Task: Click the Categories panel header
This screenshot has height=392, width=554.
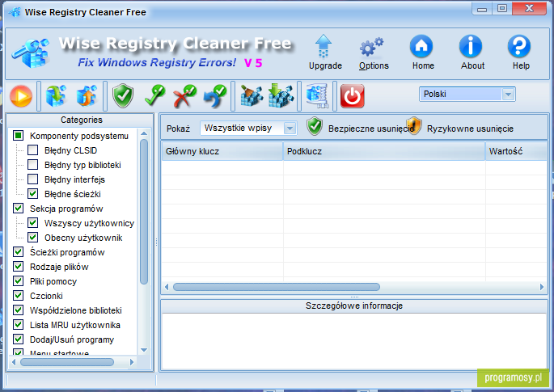Action: [81, 120]
